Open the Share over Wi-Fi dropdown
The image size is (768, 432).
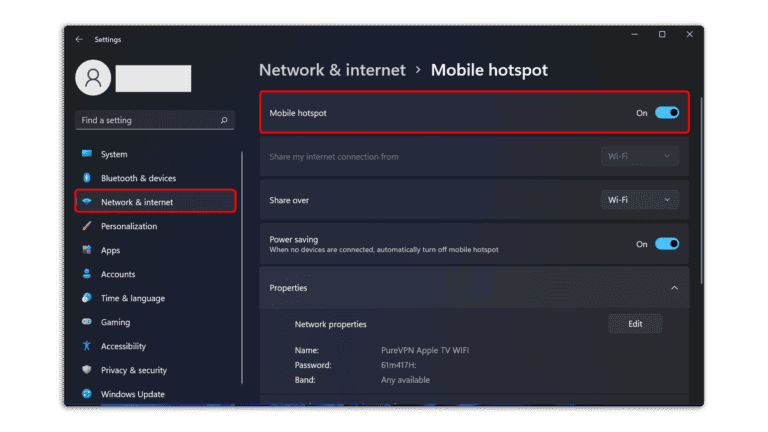(640, 200)
